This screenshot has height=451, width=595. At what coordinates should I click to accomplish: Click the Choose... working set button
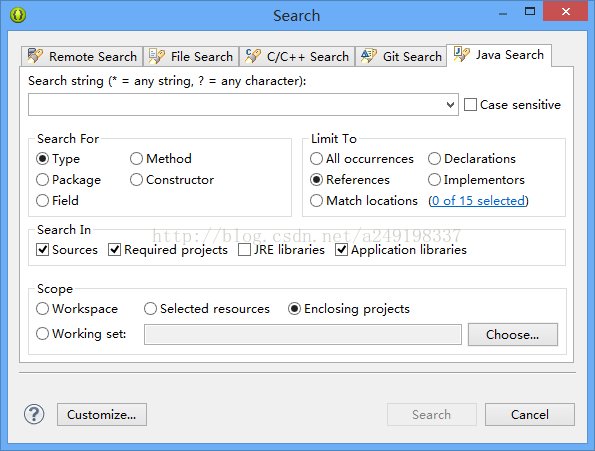pos(513,335)
